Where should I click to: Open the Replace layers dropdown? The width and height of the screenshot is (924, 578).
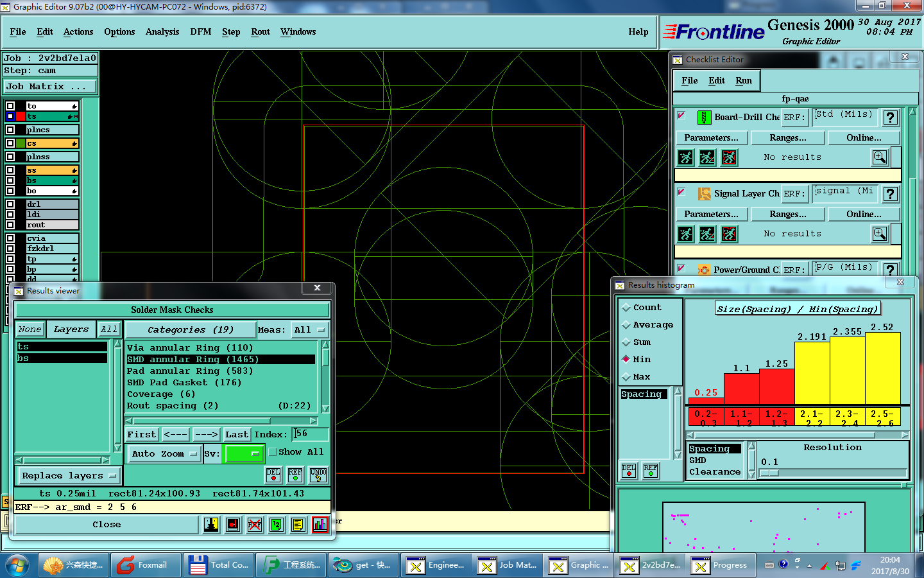(68, 476)
